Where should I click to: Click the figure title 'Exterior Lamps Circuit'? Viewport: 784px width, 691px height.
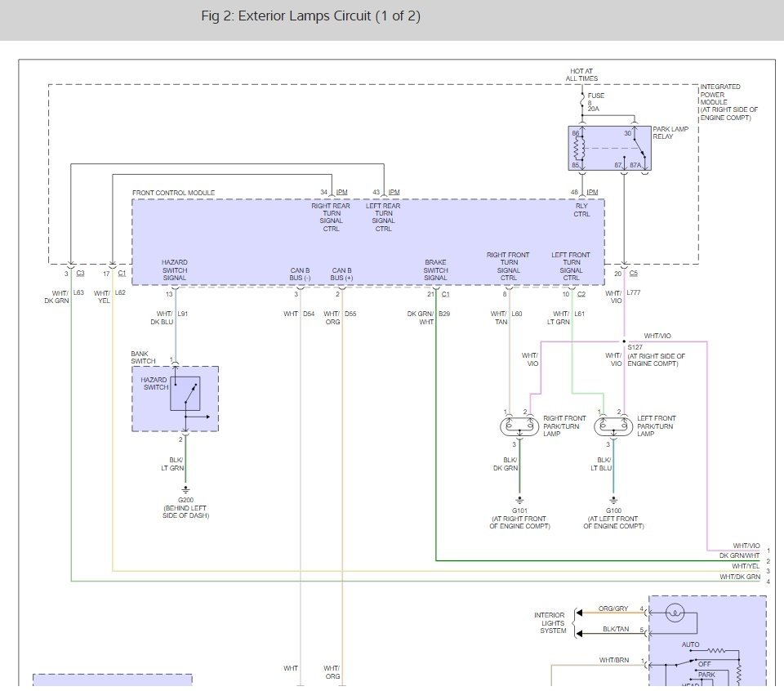[310, 16]
